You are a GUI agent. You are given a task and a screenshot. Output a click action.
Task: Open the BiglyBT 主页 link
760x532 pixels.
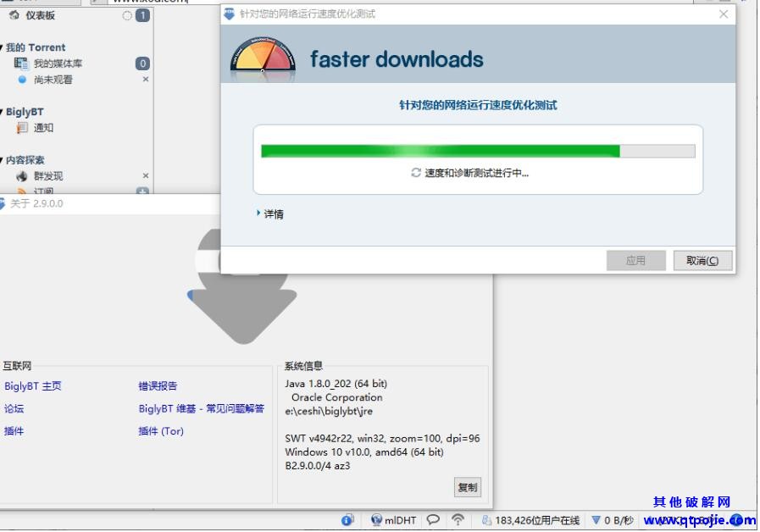coord(33,386)
